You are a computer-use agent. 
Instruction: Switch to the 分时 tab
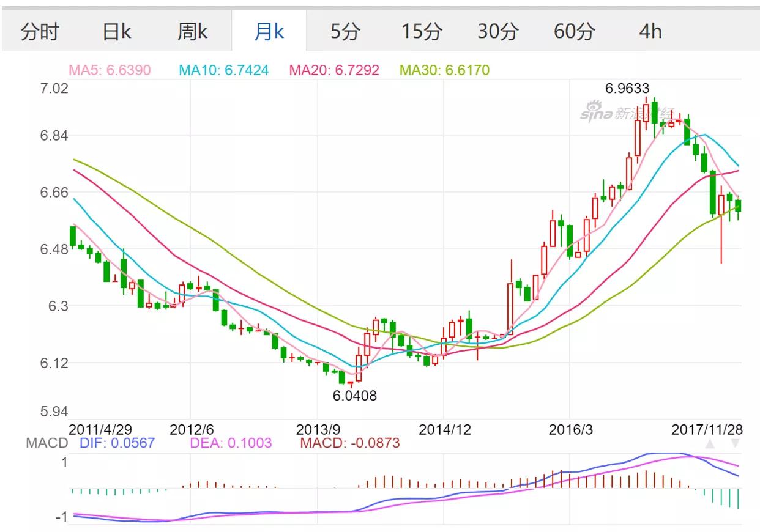point(40,31)
